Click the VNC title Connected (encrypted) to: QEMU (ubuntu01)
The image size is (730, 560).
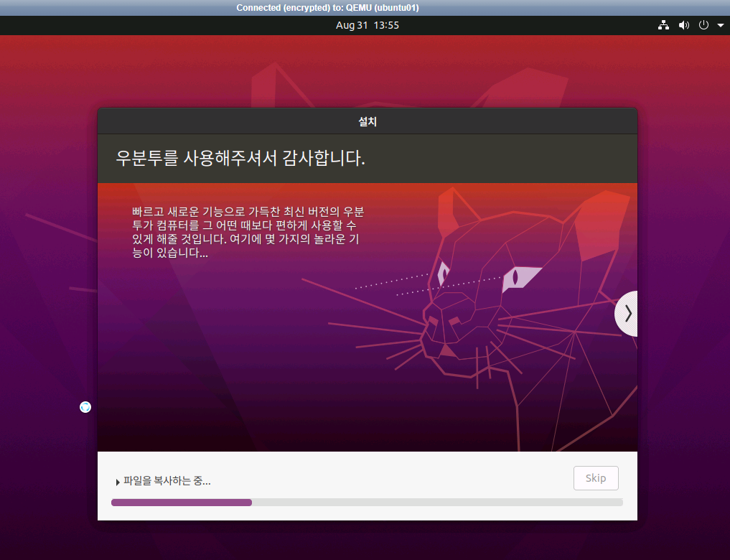click(327, 8)
